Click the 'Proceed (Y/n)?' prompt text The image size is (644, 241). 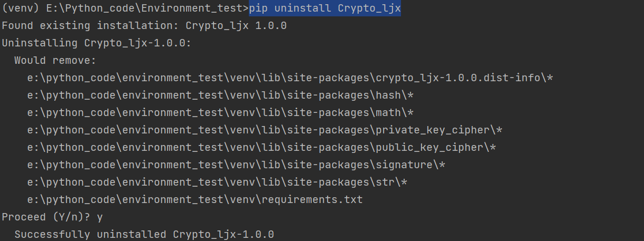(46, 217)
